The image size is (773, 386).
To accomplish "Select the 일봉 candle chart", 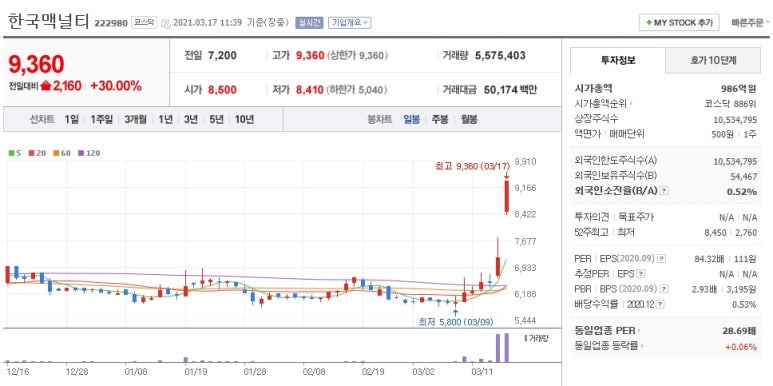I will 411,119.
